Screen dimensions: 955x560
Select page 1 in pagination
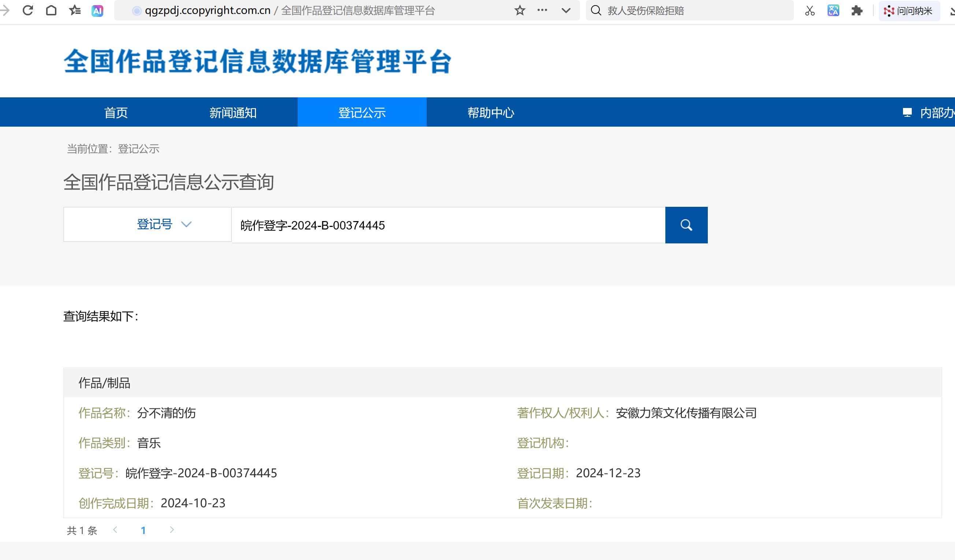(x=143, y=530)
